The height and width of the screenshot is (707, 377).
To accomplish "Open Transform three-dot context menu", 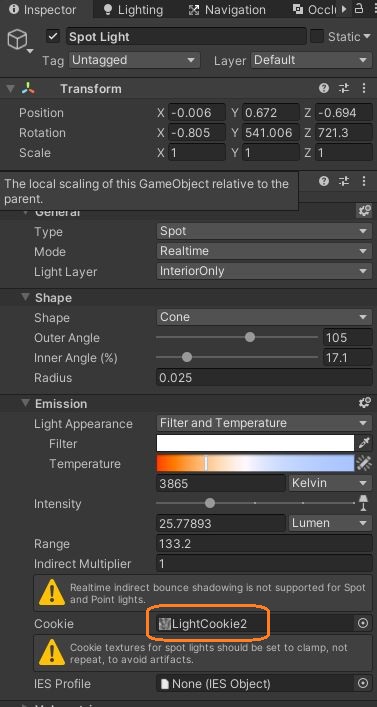I will coord(364,89).
